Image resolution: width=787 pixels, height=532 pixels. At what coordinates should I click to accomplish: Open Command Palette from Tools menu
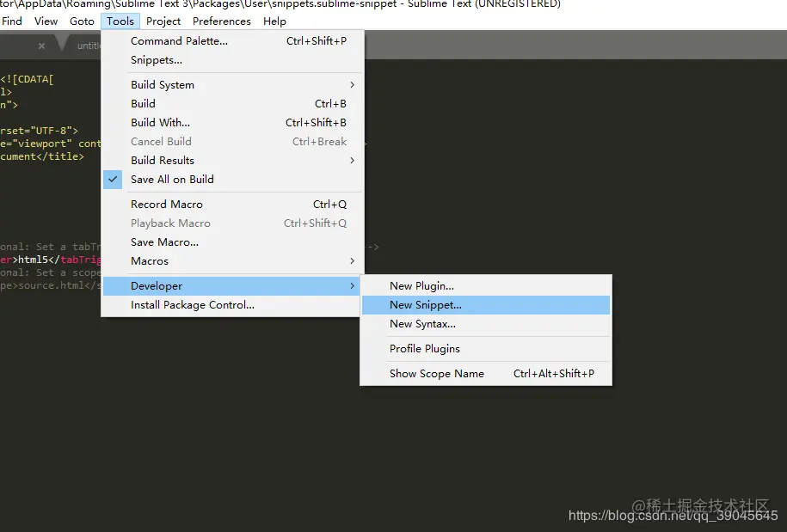[232, 41]
